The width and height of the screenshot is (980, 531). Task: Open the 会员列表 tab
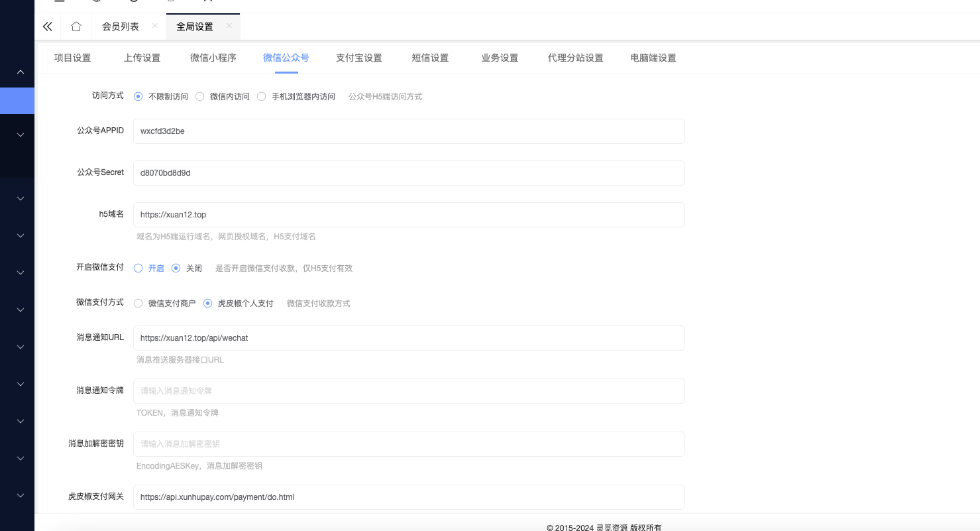[x=120, y=27]
